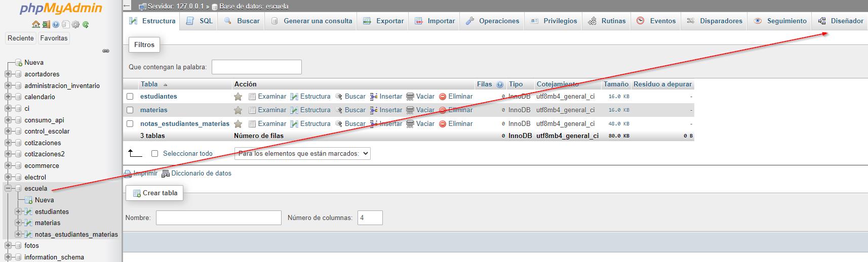
Task: Open the Generar una consulta tab
Action: point(311,21)
